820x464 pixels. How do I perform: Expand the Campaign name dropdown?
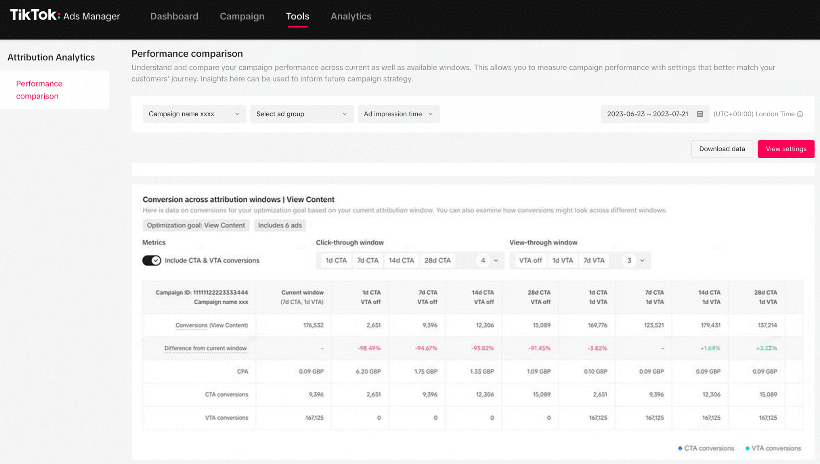194,114
